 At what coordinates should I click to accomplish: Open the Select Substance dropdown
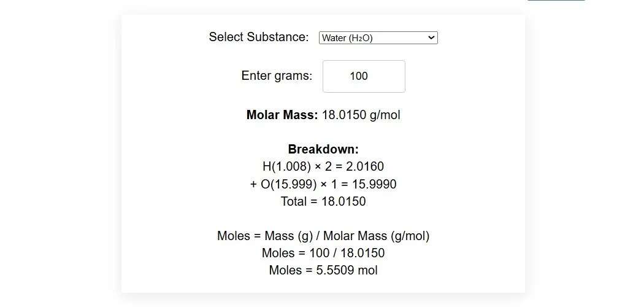[378, 38]
